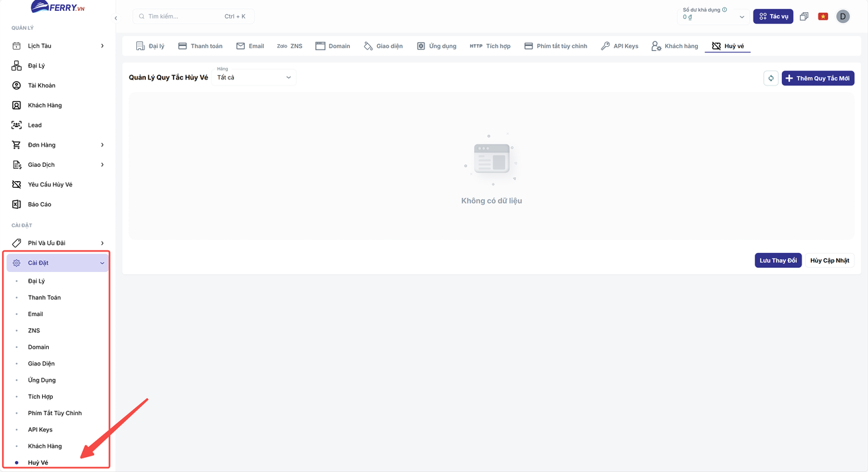Viewport: 868px width, 472px height.
Task: Open the Phím tắt tùy chỉnh tab
Action: coord(555,46)
